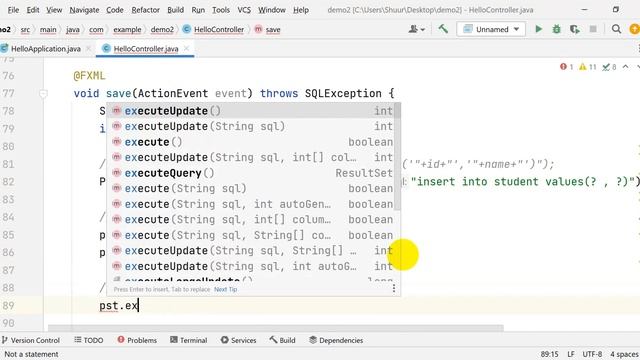Image resolution: width=640 pixels, height=360 pixels.
Task: Click the Stop square icon
Action: [x=593, y=29]
